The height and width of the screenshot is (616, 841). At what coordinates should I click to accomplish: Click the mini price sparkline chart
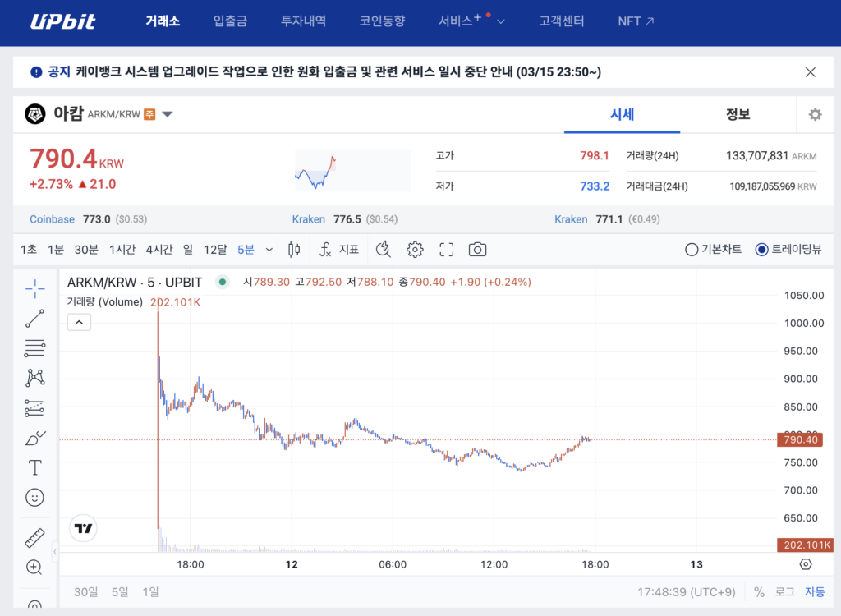tap(353, 171)
